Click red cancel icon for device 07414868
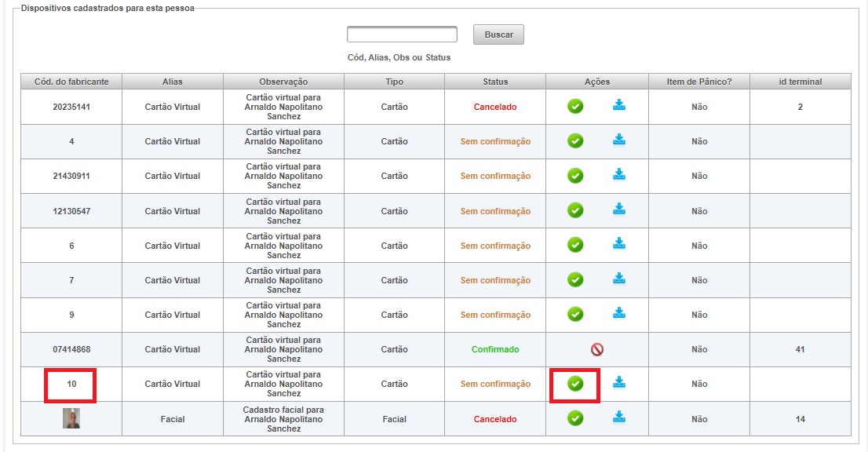Screen dimensions: 868x452 (596, 349)
